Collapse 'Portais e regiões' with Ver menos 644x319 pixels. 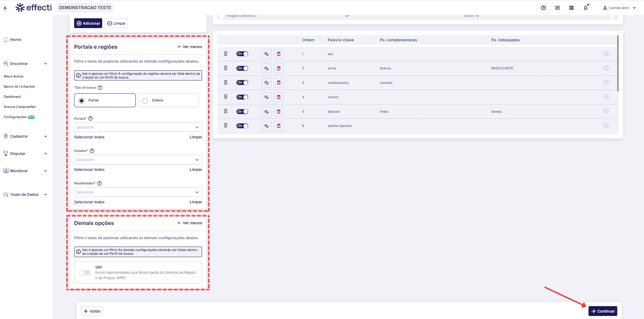pos(189,47)
